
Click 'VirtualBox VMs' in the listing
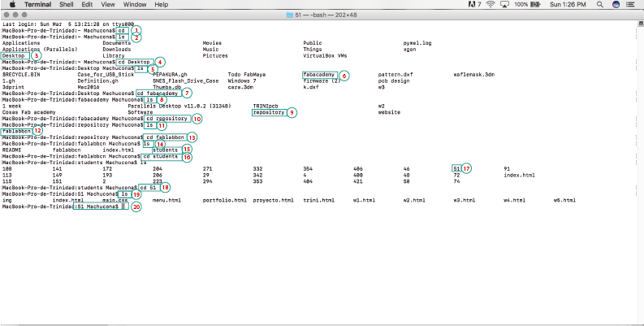325,56
